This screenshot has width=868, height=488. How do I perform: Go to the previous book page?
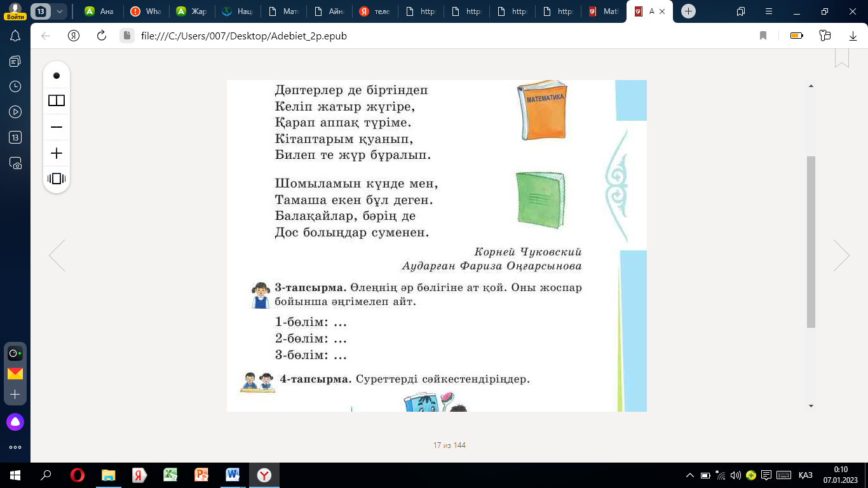point(57,255)
